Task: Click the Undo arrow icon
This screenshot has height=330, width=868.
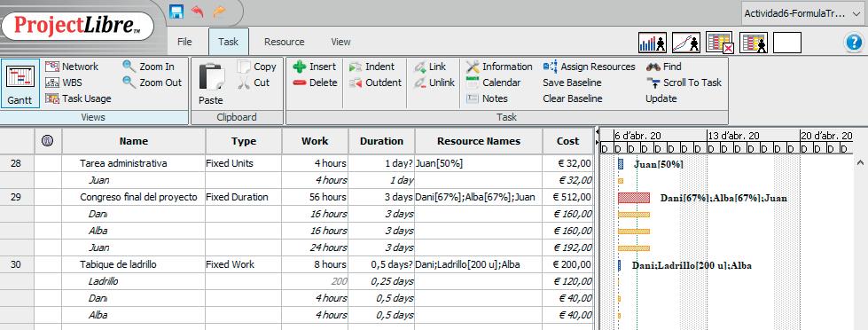Action: tap(197, 11)
